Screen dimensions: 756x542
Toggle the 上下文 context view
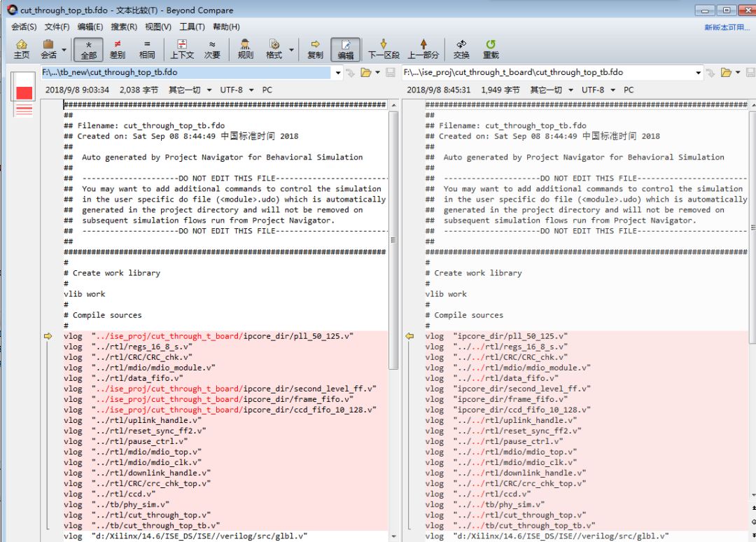(182, 49)
